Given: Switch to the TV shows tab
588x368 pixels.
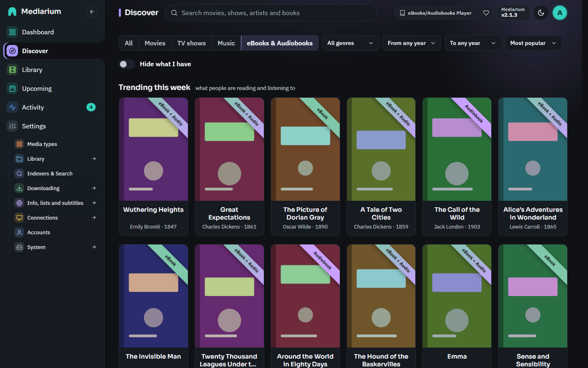Looking at the screenshot, I should pos(192,43).
